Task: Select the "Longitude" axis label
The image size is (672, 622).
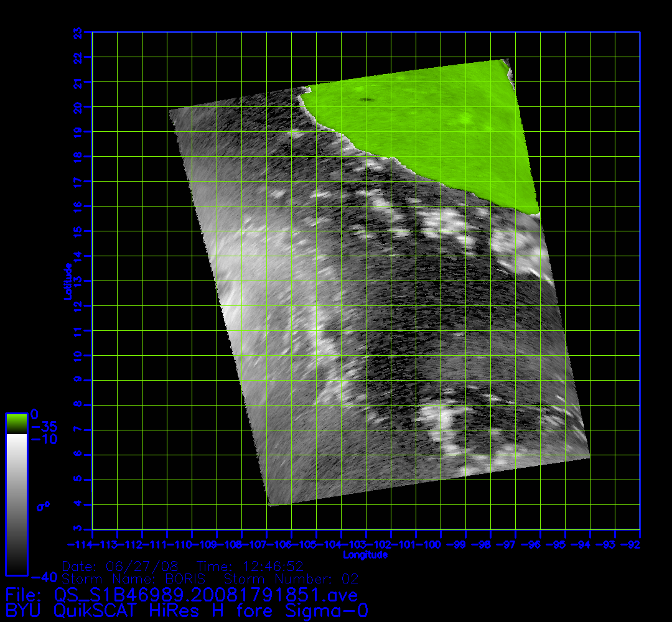Action: coord(365,555)
